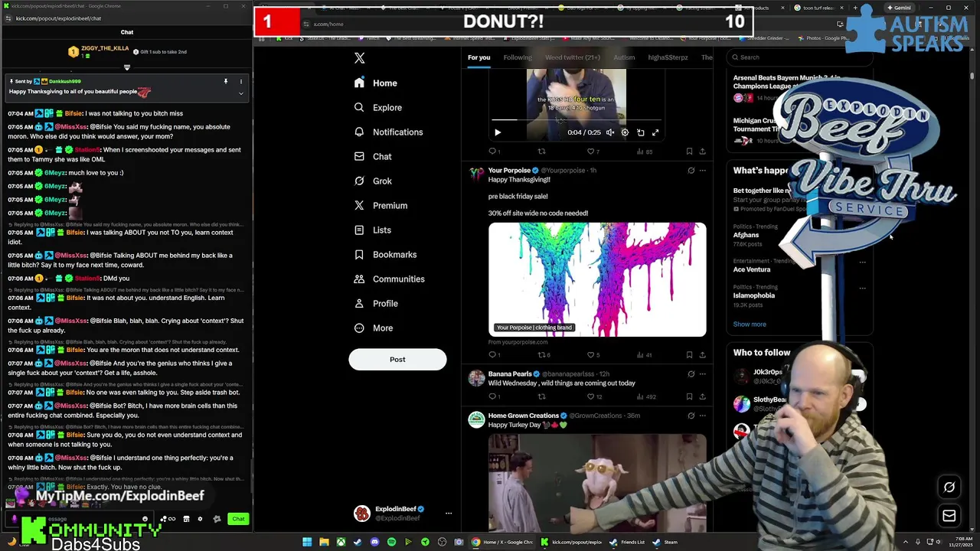This screenshot has width=980, height=551.
Task: Open emoji picker in Kick chat input
Action: click(x=145, y=519)
